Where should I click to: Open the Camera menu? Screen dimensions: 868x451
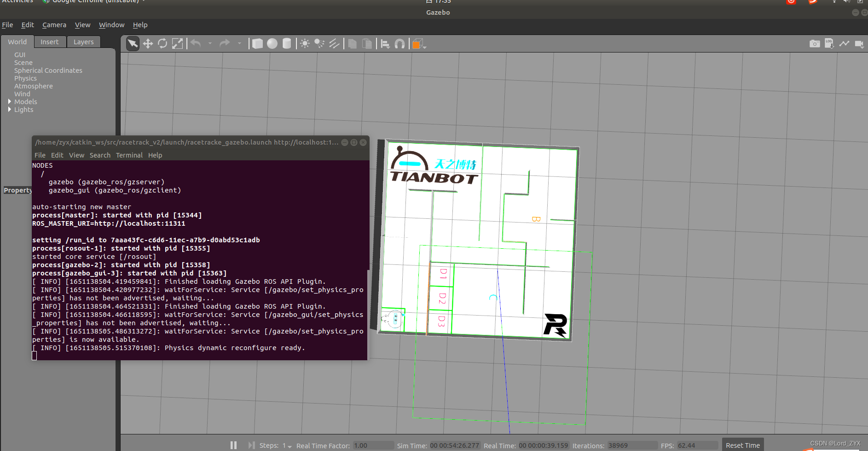54,25
